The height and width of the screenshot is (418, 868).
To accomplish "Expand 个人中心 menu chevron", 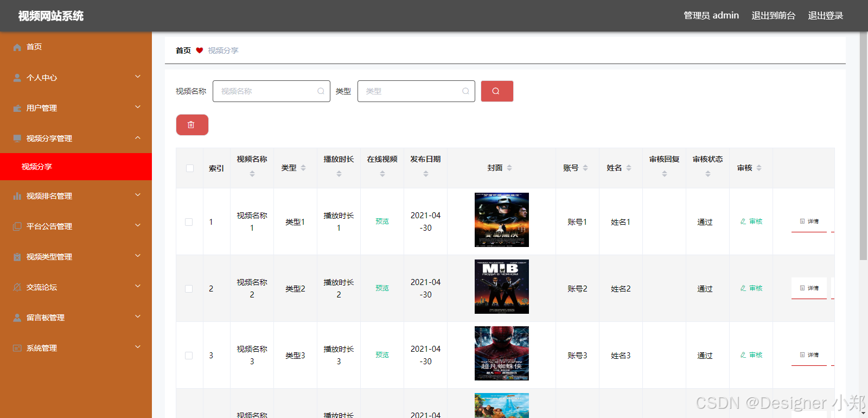I will click(x=138, y=77).
